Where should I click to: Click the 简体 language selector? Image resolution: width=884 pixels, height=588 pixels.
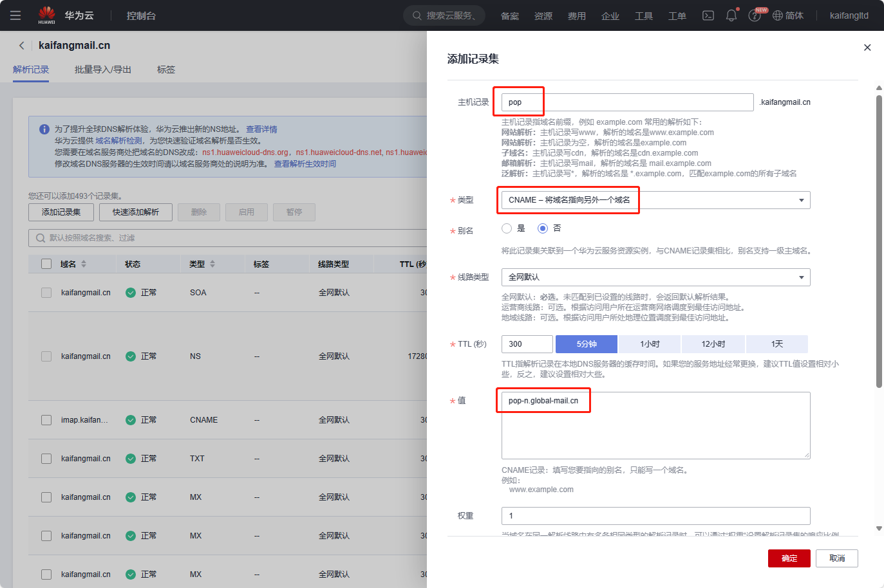[x=794, y=15]
